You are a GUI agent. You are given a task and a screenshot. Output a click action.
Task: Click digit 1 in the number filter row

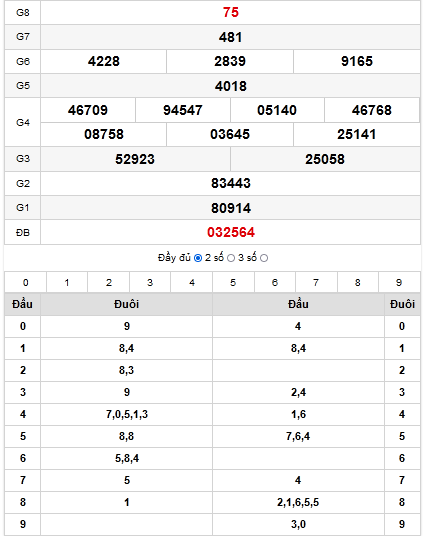(x=67, y=283)
